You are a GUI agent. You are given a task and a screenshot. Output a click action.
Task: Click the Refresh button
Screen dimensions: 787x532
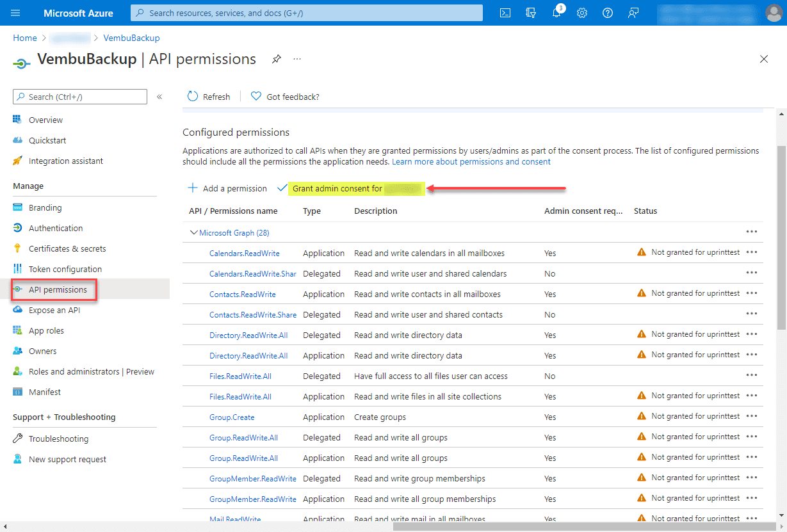point(209,97)
